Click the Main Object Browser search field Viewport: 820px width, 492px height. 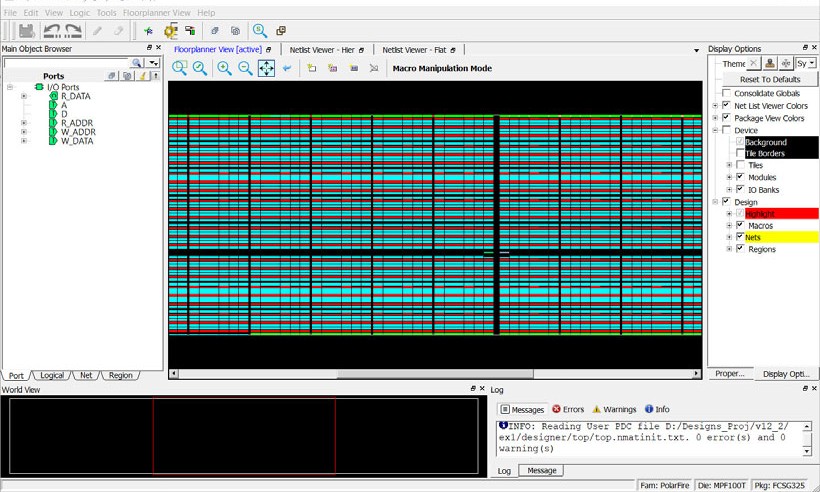[x=68, y=63]
